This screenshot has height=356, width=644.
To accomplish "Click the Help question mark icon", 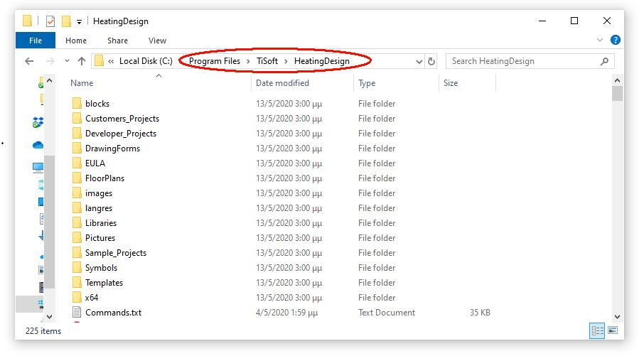I will (x=616, y=41).
